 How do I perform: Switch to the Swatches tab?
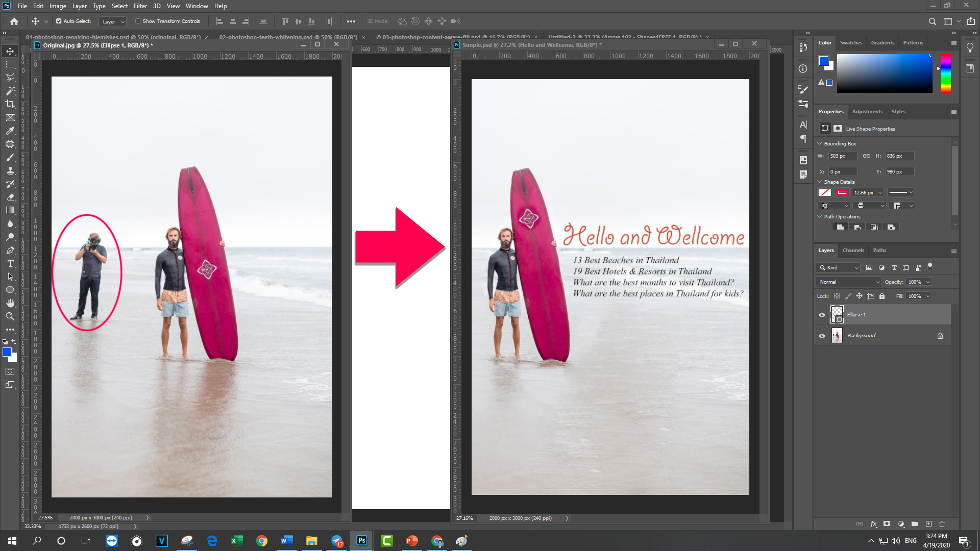pos(851,43)
